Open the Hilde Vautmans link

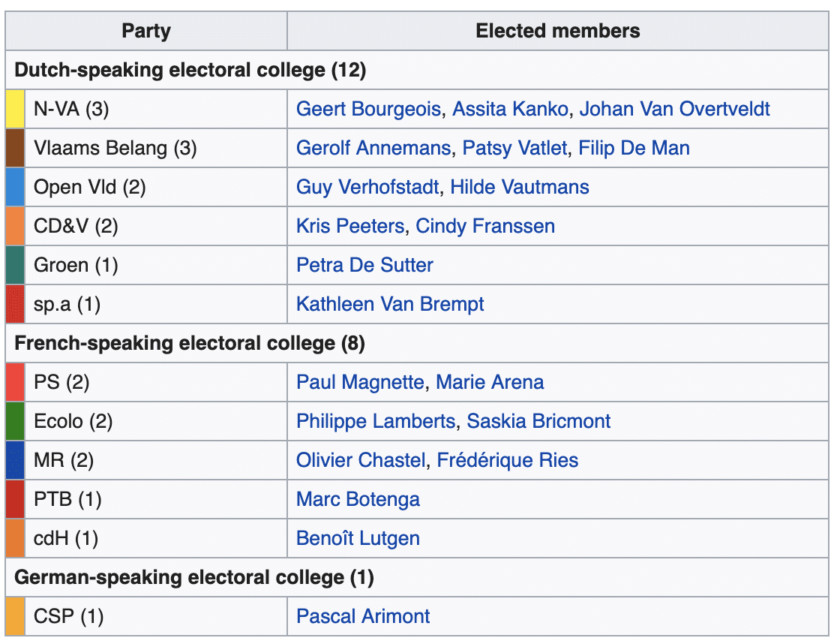520,188
